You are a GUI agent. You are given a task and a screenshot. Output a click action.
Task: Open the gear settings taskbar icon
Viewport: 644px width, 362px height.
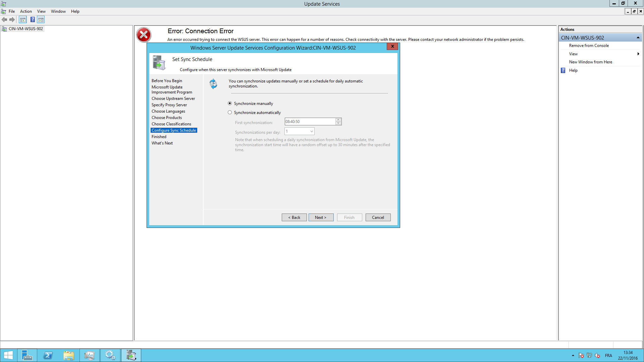pyautogui.click(x=110, y=355)
